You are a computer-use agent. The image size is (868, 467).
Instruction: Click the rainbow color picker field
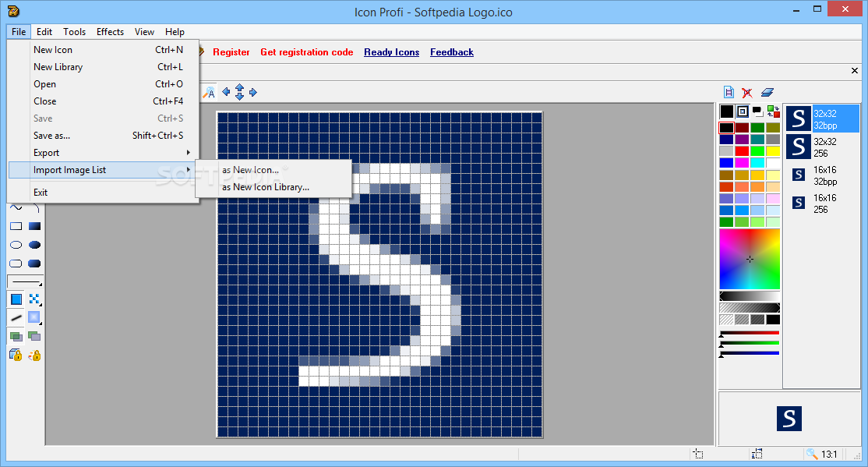(x=750, y=259)
